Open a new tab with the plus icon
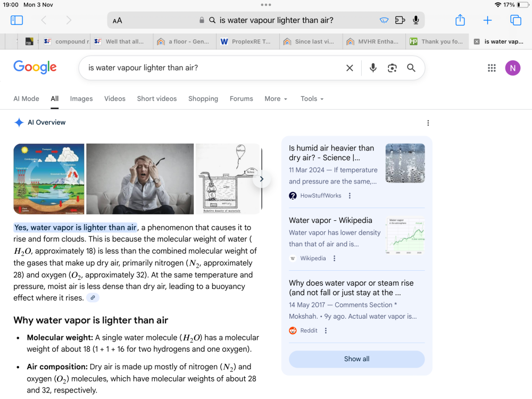The width and height of the screenshot is (532, 399). (x=487, y=20)
